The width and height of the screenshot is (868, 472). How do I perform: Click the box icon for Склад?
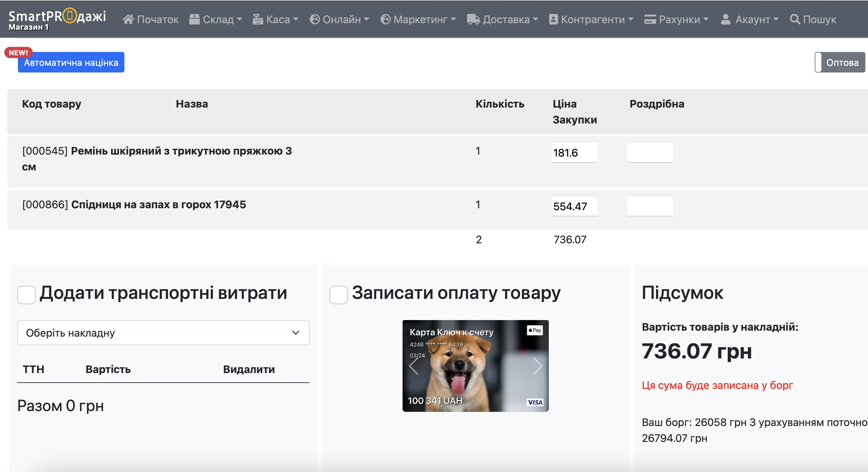(x=195, y=20)
